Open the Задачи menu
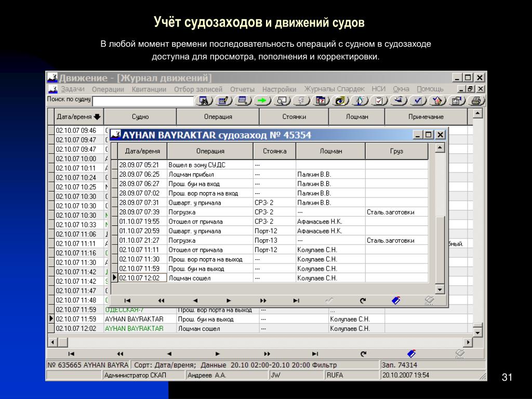532x399 pixels. click(x=73, y=89)
